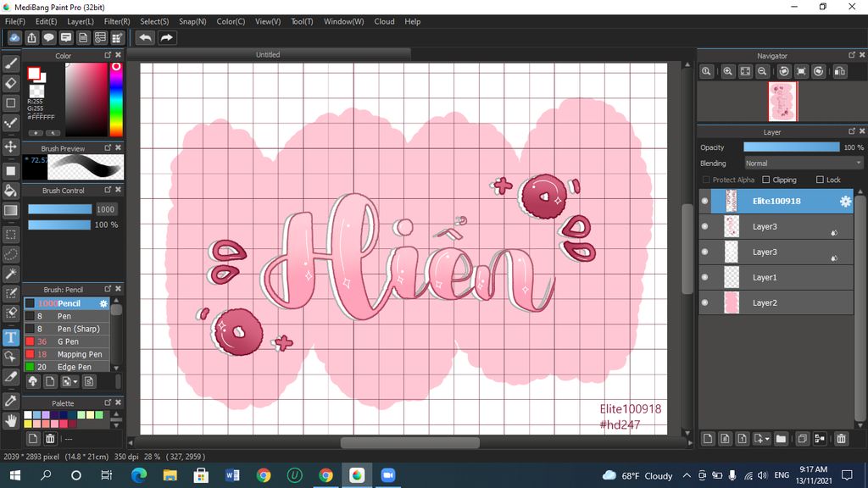This screenshot has height=488, width=868.
Task: Select the Eyedropper tool
Action: [x=10, y=401]
